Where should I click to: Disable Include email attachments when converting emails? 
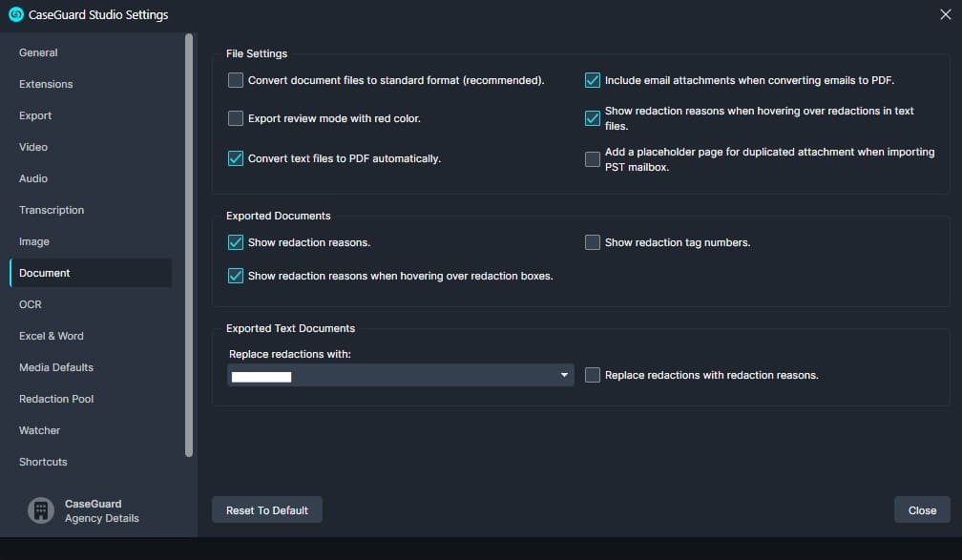(x=593, y=80)
